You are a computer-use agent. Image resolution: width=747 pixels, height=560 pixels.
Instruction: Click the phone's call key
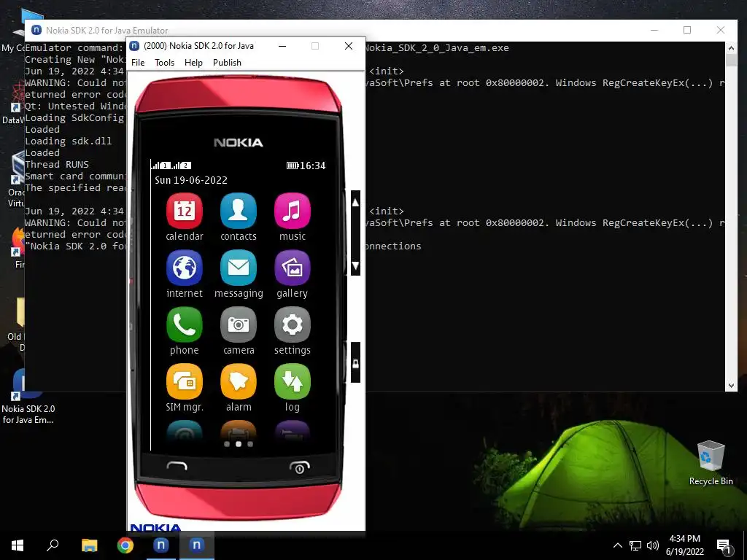177,466
